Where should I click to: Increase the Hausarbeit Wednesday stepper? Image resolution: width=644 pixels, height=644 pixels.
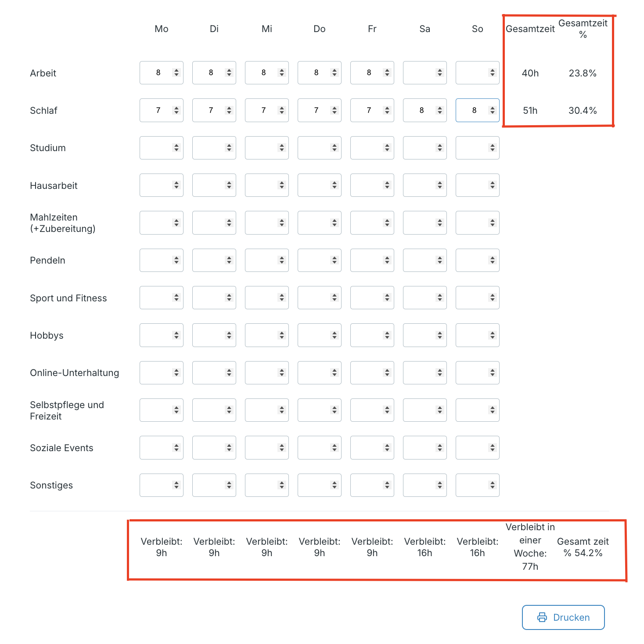tap(282, 183)
